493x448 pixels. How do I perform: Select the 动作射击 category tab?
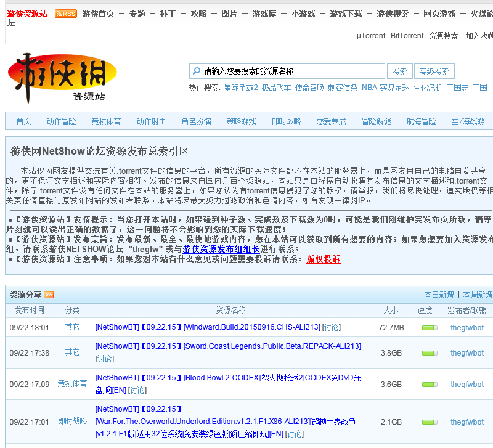pyautogui.click(x=151, y=121)
